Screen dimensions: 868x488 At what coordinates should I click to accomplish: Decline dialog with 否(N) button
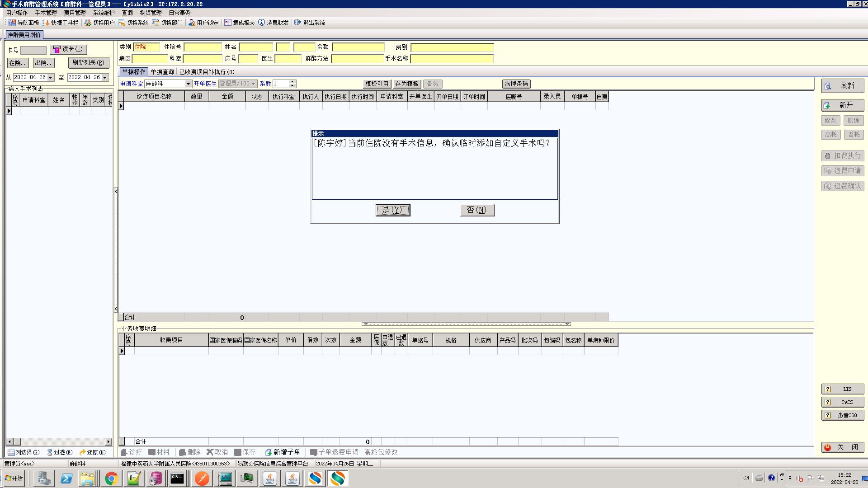click(477, 210)
